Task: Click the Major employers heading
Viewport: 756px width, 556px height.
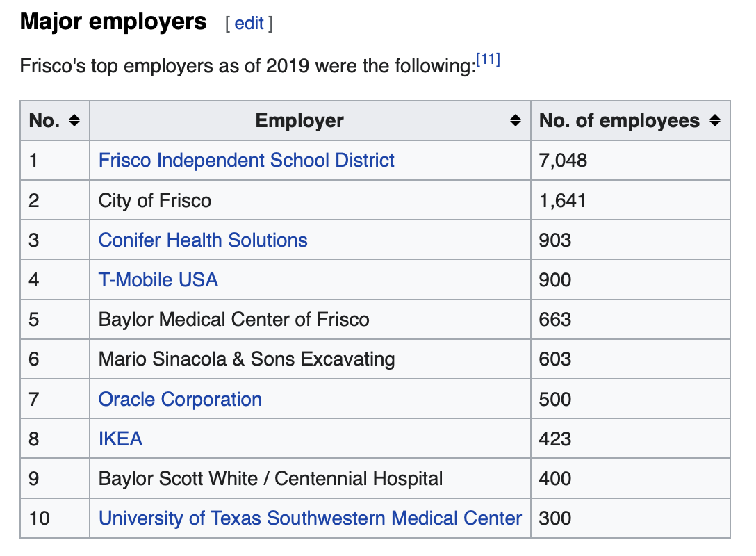Action: click(113, 22)
